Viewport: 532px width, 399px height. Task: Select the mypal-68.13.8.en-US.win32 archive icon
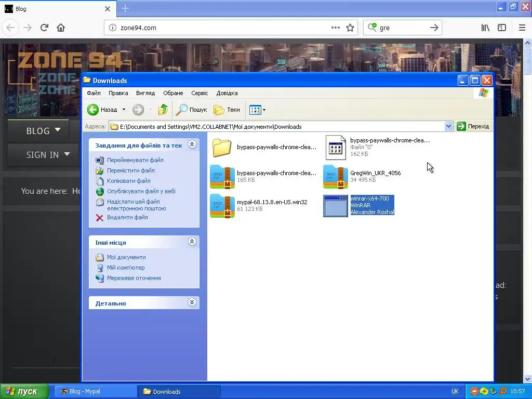[x=222, y=206]
